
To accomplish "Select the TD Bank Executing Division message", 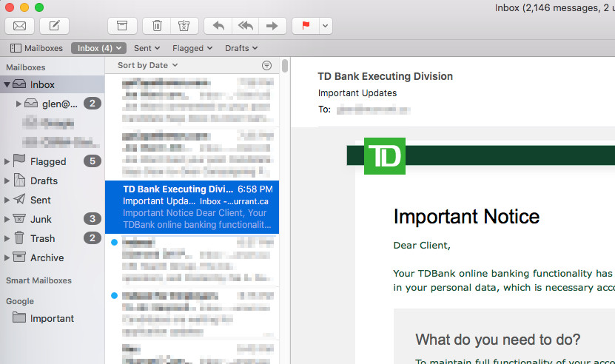I will pyautogui.click(x=192, y=207).
